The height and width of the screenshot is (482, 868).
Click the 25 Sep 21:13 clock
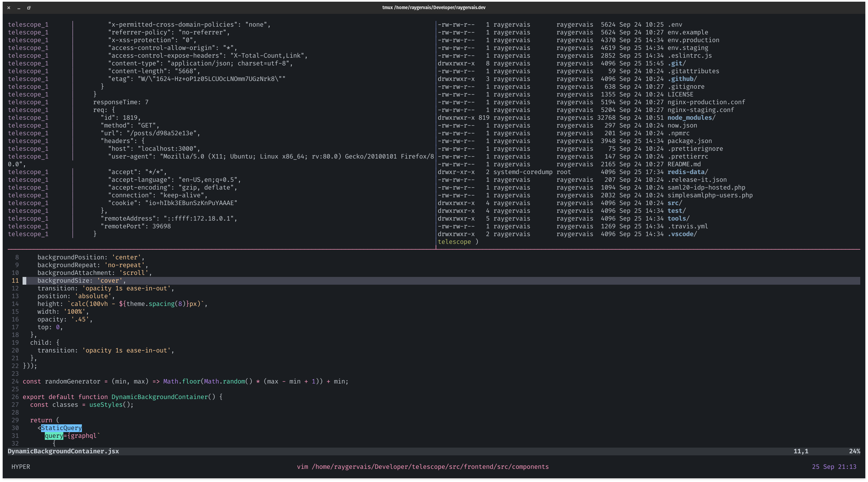click(x=834, y=467)
